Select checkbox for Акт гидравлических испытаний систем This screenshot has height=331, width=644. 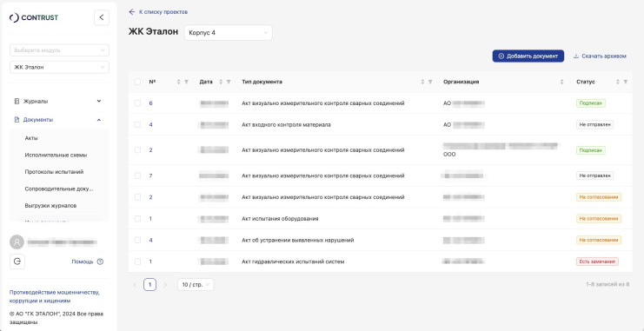[x=137, y=261]
